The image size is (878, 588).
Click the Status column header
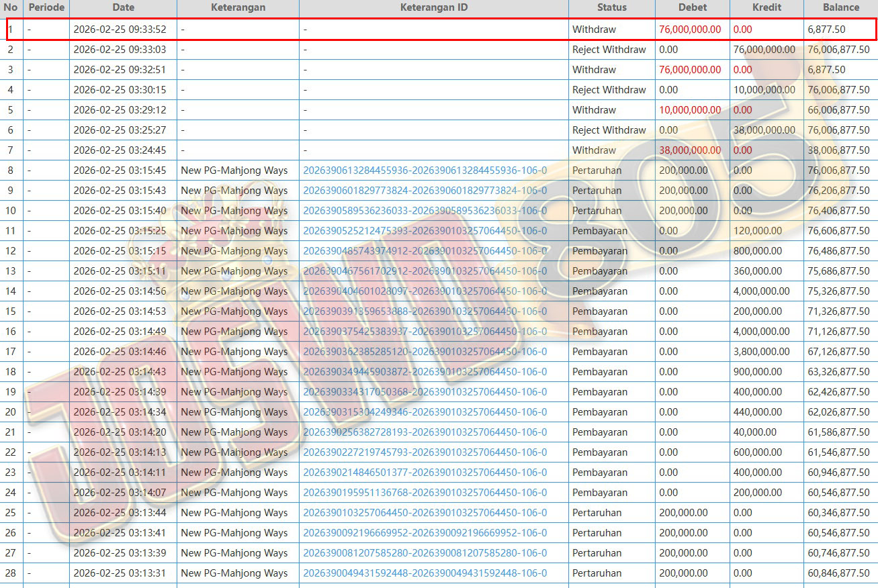[x=611, y=7]
